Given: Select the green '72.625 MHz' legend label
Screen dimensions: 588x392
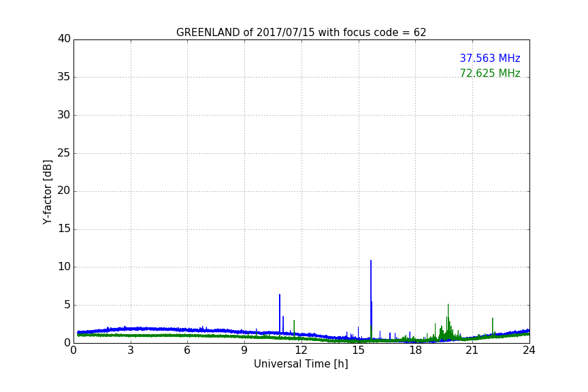Looking at the screenshot, I should [x=490, y=73].
